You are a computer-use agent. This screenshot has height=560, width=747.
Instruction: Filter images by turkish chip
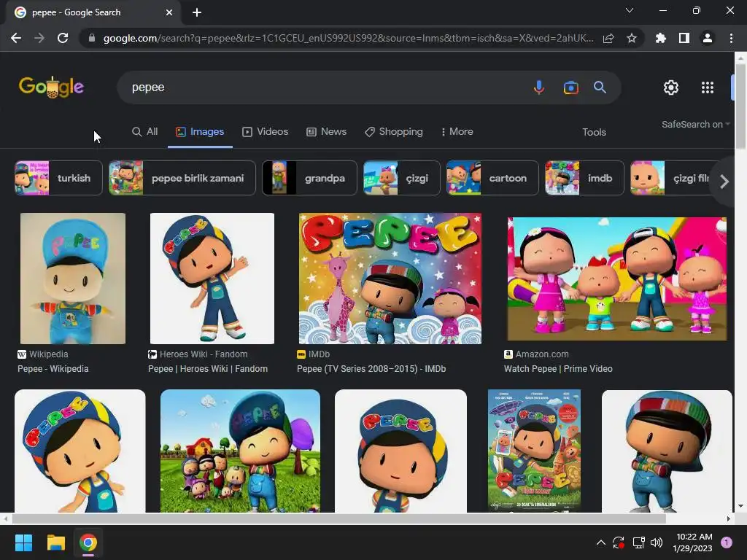click(x=58, y=178)
